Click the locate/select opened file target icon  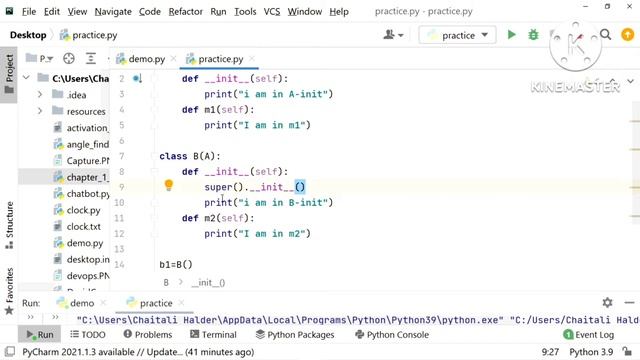tap(69, 59)
